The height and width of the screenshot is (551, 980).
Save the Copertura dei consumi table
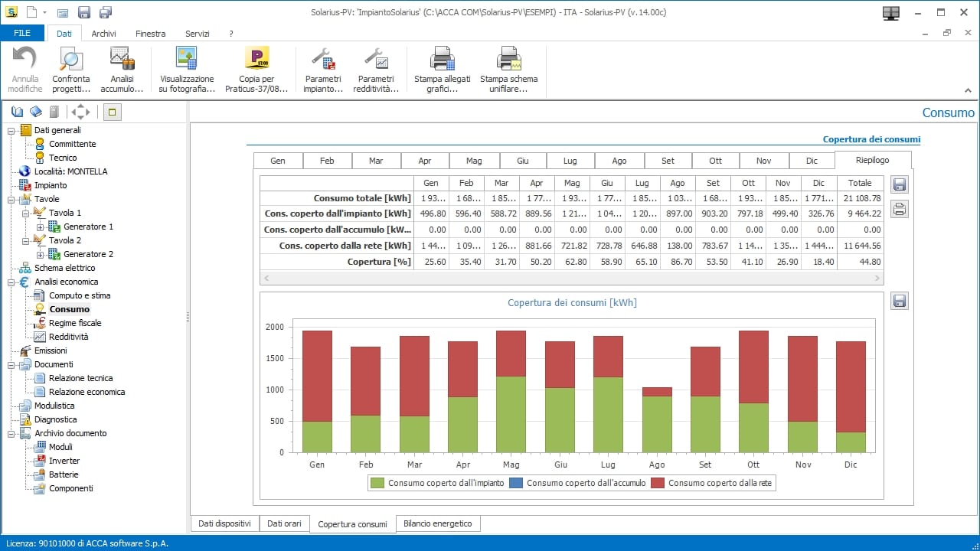[x=899, y=184]
